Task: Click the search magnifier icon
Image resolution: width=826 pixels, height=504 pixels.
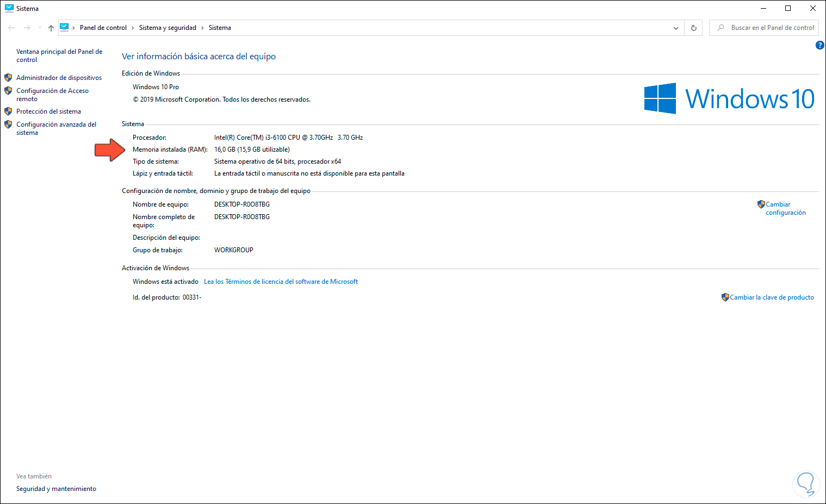Action: coord(721,28)
